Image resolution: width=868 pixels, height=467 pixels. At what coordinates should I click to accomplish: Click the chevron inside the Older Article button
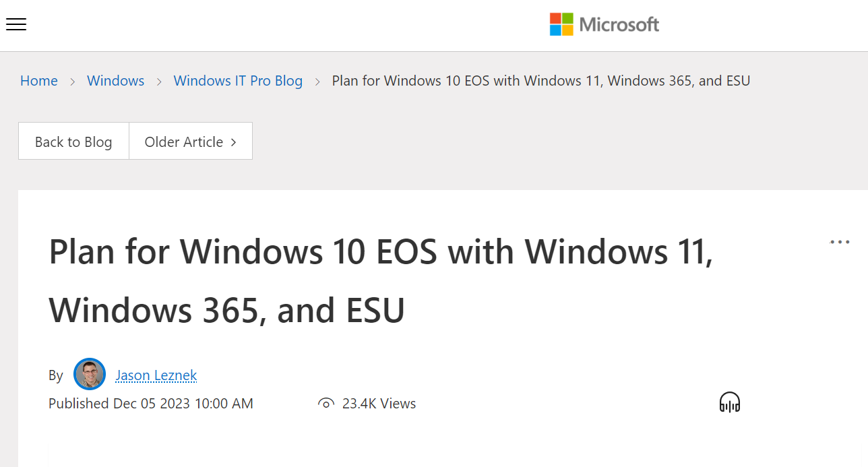click(233, 142)
